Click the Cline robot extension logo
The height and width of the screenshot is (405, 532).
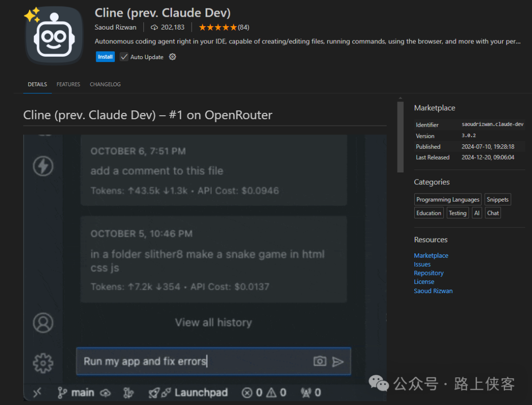(x=54, y=35)
